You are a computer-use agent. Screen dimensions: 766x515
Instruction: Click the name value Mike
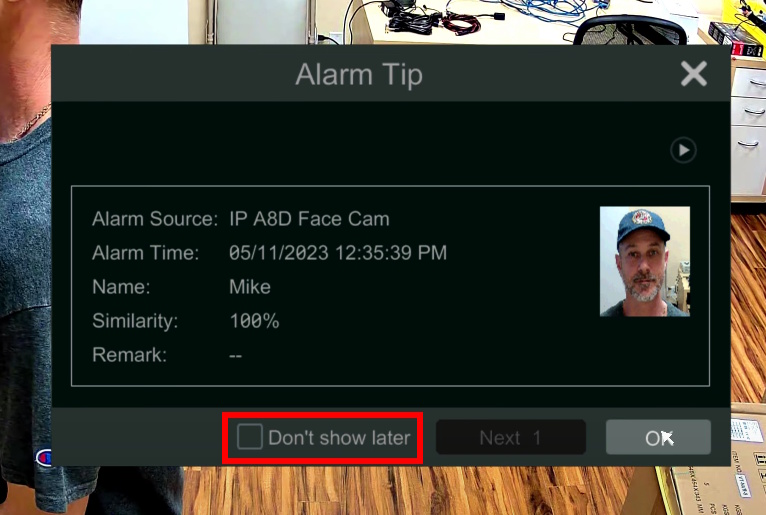click(250, 287)
